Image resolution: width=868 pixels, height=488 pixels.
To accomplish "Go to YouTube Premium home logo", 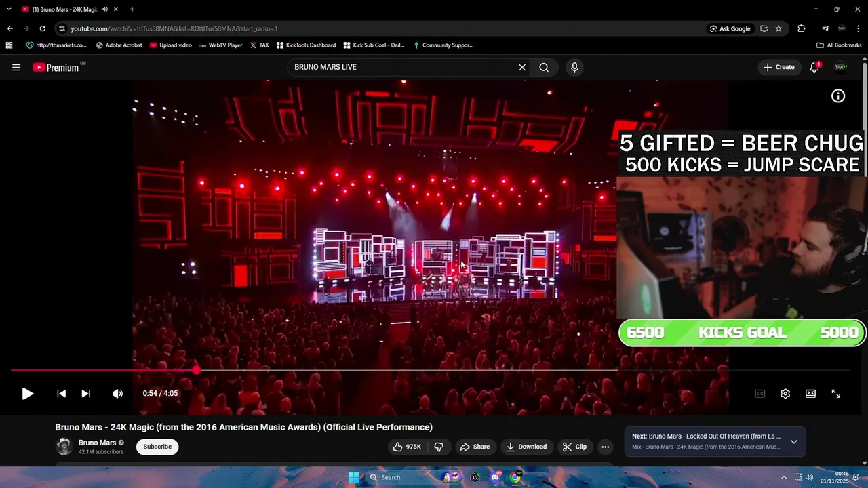I will (x=56, y=67).
